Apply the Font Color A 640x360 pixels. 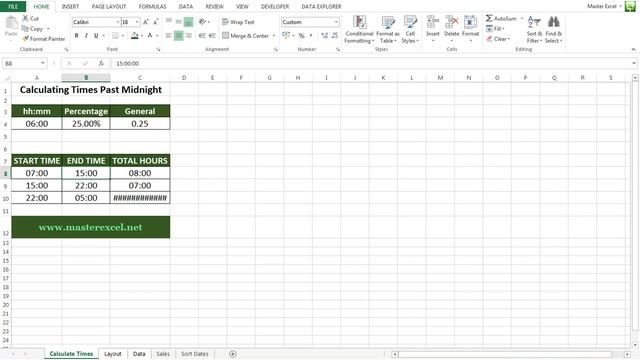[x=150, y=36]
